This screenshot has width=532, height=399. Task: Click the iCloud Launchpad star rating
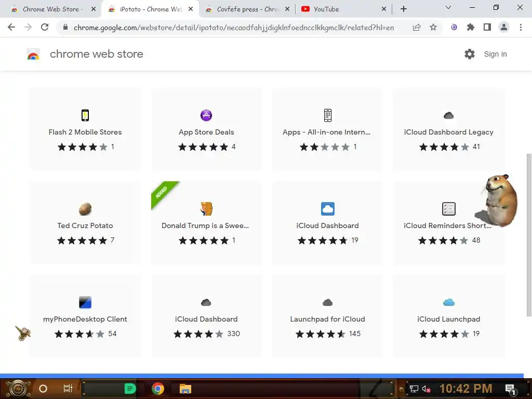tap(444, 334)
